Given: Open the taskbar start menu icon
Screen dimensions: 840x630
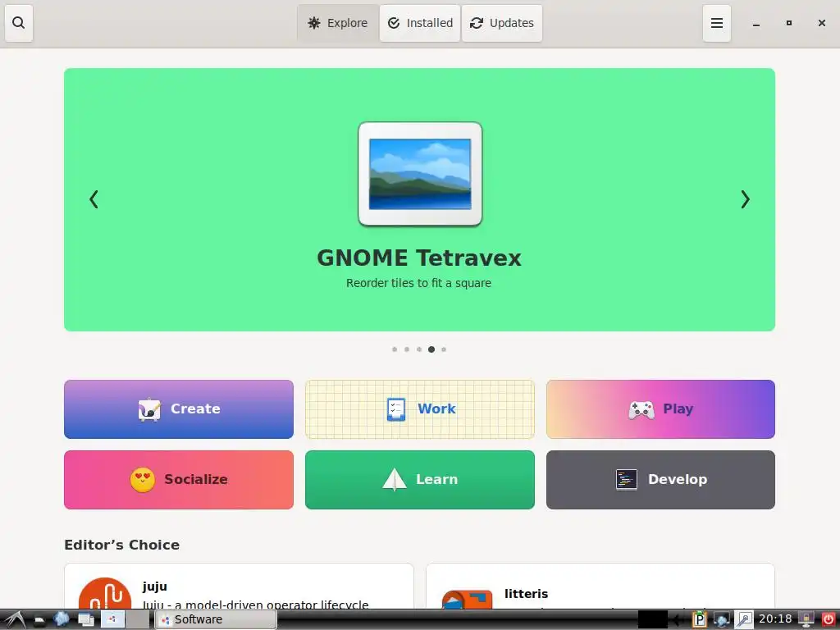Looking at the screenshot, I should click(15, 620).
